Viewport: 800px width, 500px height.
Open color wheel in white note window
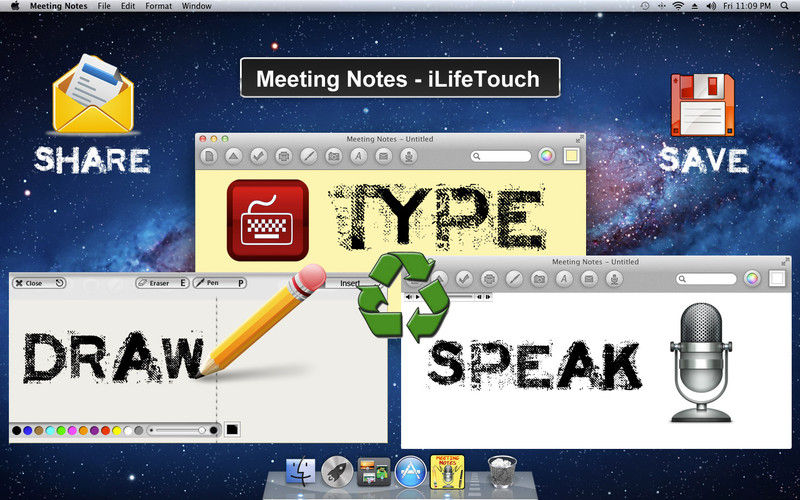click(x=752, y=279)
